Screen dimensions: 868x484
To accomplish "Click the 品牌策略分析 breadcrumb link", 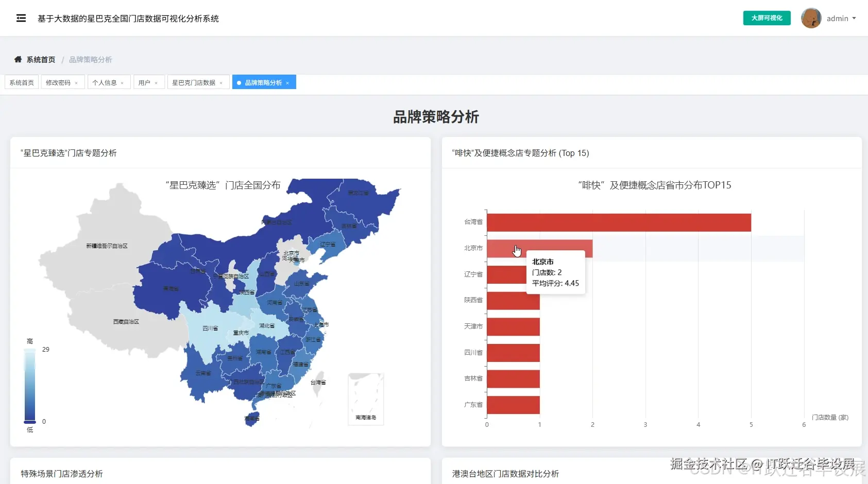I will 90,59.
